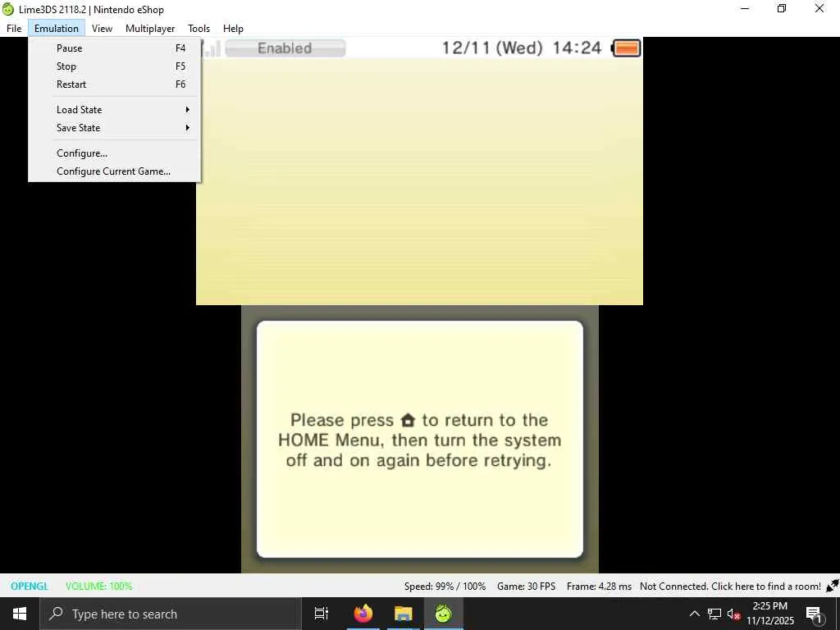Launch Firefox from the taskbar
Image resolution: width=840 pixels, height=630 pixels.
coord(363,614)
